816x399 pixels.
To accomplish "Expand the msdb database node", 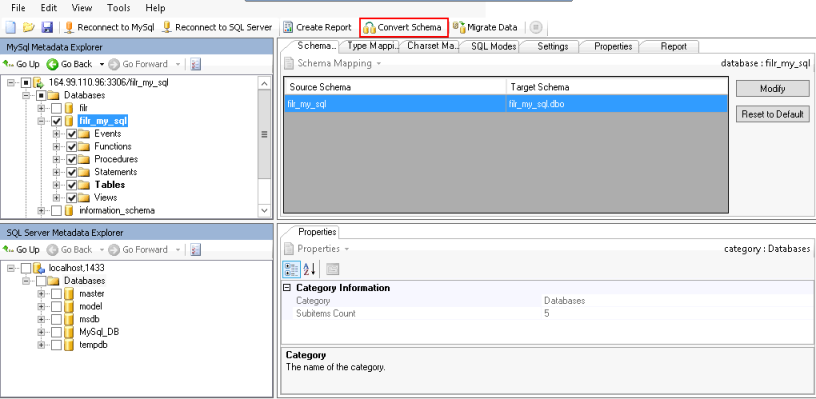I will pos(42,319).
